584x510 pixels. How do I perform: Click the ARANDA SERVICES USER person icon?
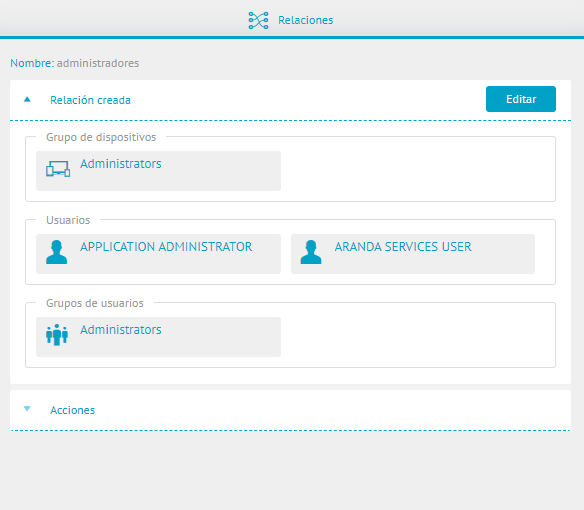coord(311,252)
